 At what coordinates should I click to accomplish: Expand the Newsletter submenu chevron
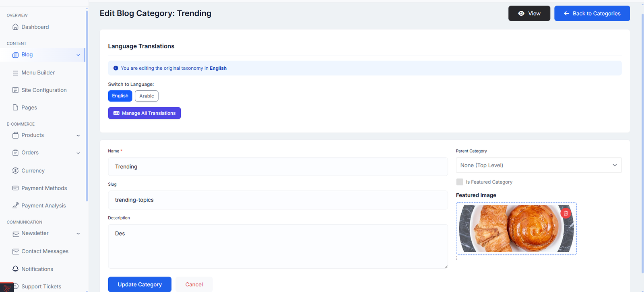tap(78, 234)
